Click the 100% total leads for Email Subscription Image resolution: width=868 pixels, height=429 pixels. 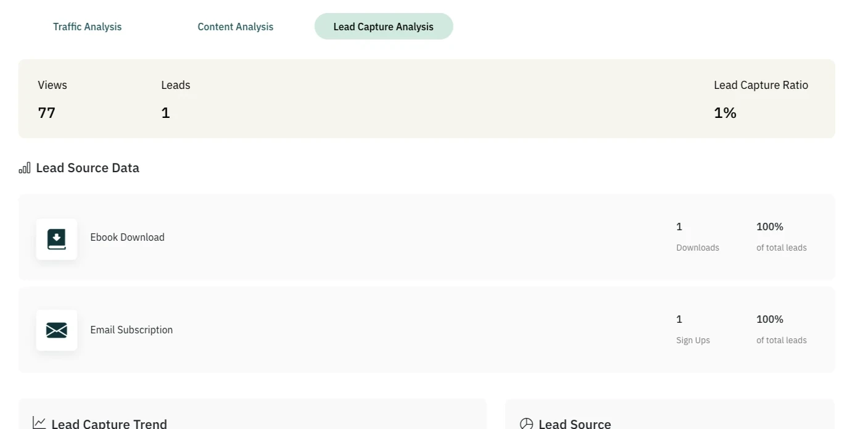click(x=769, y=319)
